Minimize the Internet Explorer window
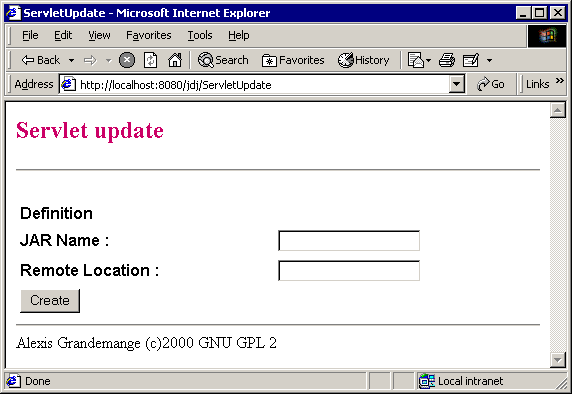 [x=523, y=13]
